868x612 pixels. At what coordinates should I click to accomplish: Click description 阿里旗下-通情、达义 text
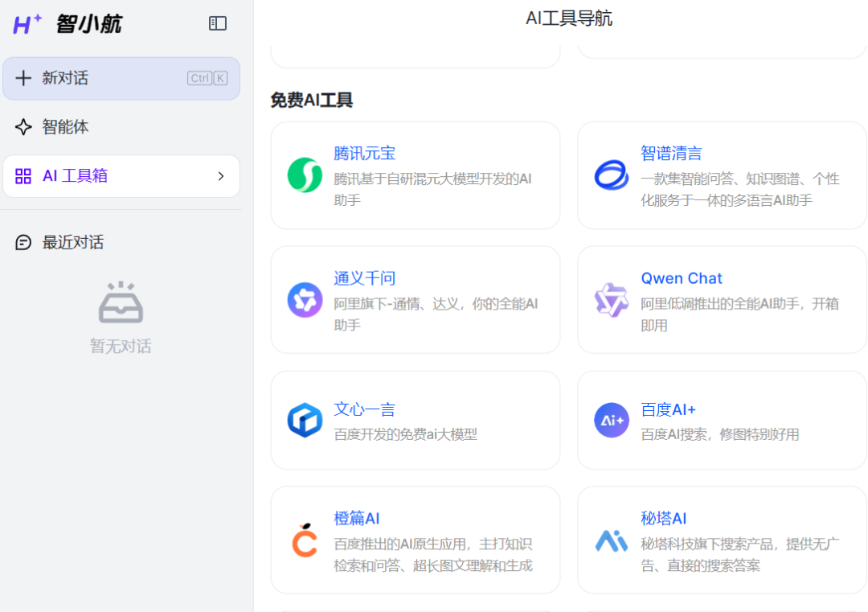click(x=436, y=314)
